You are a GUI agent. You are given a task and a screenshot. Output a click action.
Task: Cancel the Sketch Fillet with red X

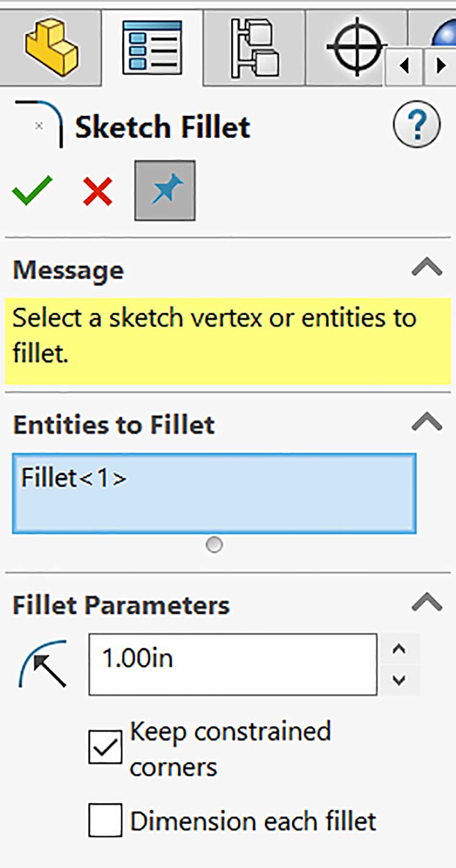(x=98, y=191)
